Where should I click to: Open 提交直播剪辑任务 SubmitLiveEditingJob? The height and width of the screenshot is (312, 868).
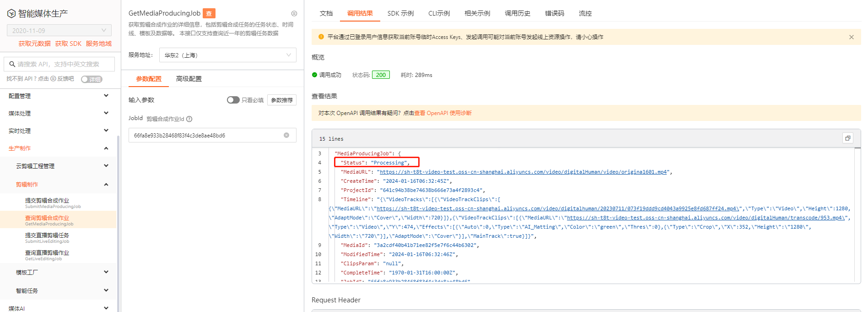pyautogui.click(x=58, y=238)
